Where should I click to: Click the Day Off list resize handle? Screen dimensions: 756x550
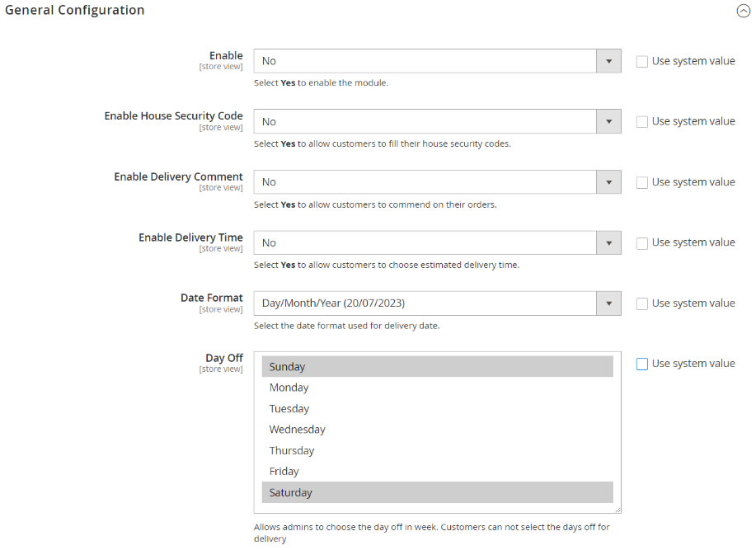click(617, 510)
